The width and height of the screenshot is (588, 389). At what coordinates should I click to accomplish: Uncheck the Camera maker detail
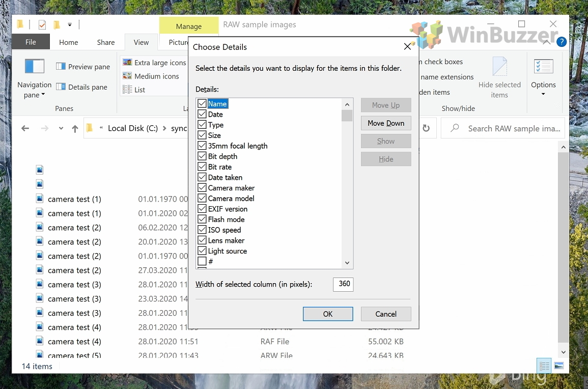click(x=202, y=187)
